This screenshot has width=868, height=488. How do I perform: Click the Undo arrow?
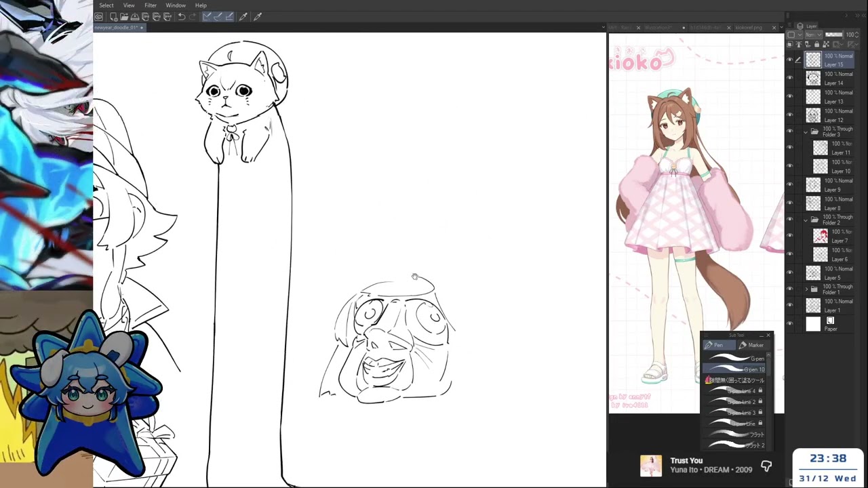click(x=182, y=16)
